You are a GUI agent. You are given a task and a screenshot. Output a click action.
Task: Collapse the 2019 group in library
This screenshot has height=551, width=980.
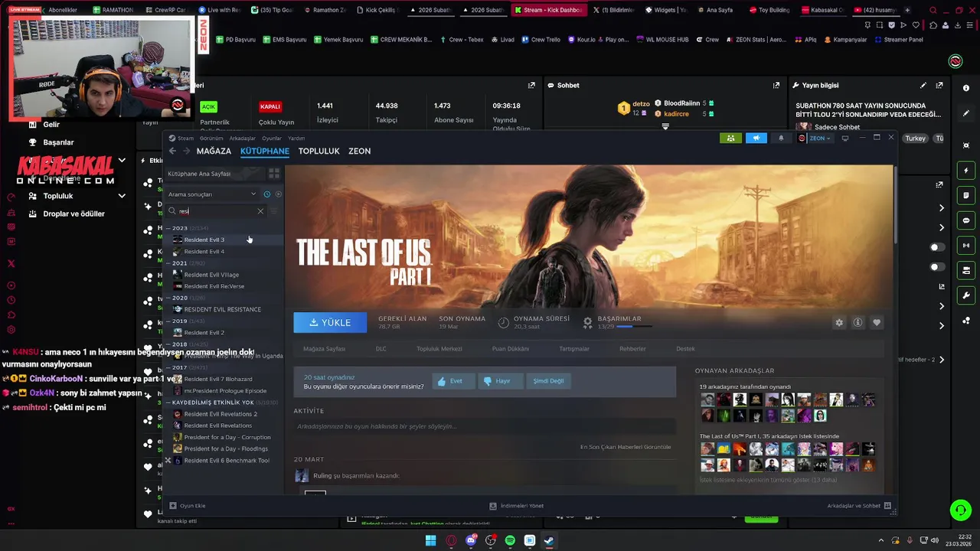[168, 321]
